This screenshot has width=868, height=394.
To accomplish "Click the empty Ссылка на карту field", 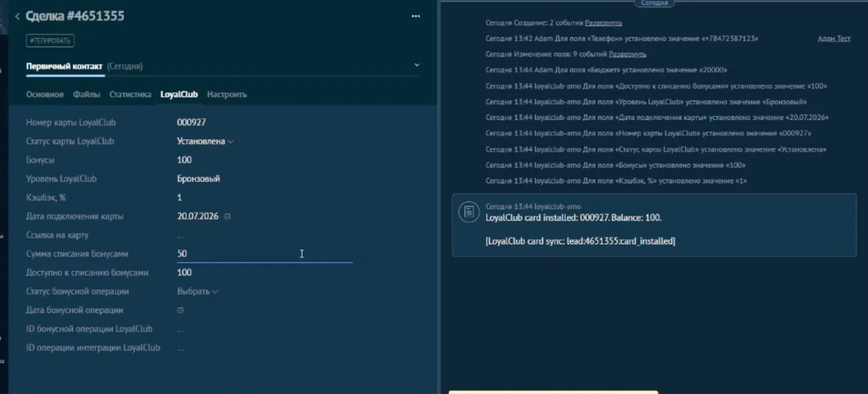I will 180,235.
